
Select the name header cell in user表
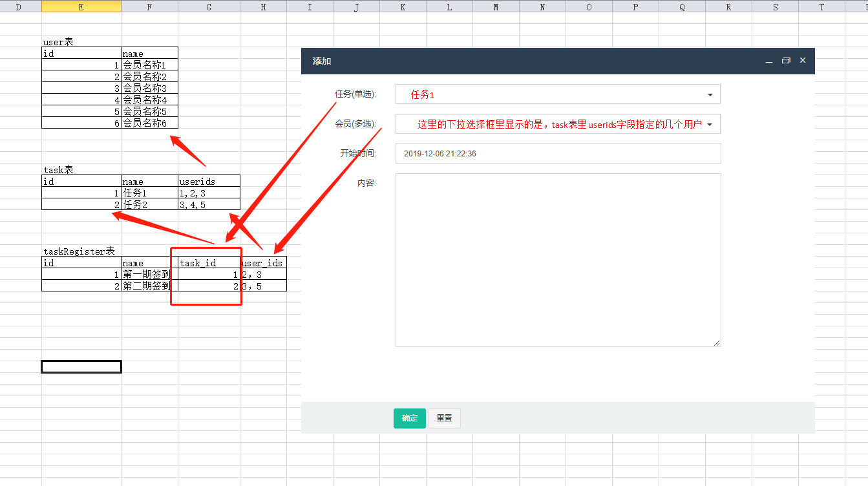(149, 53)
